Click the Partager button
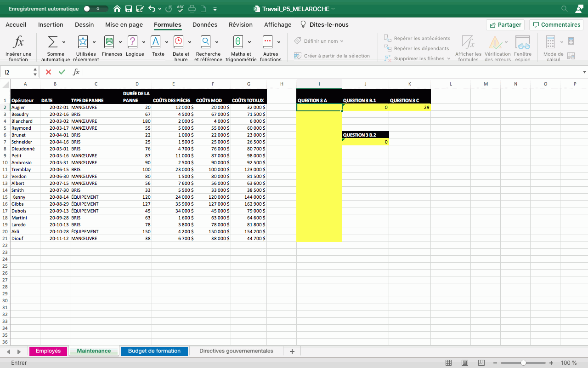 click(x=506, y=25)
